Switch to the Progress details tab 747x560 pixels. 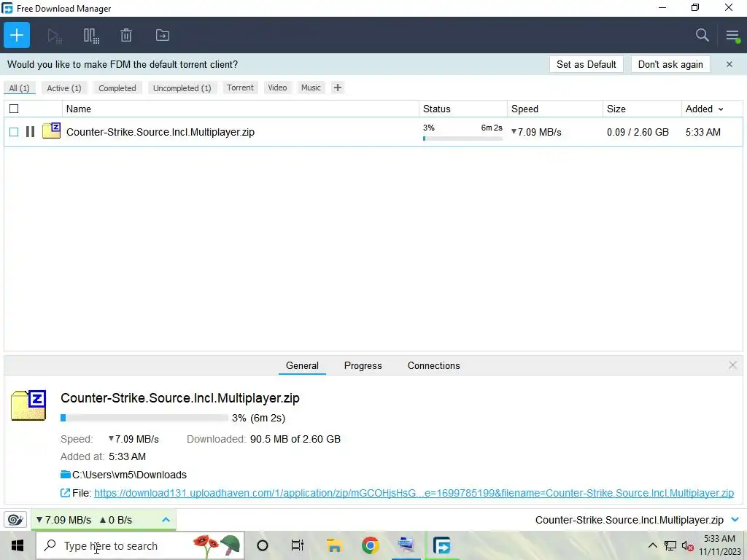[363, 366]
